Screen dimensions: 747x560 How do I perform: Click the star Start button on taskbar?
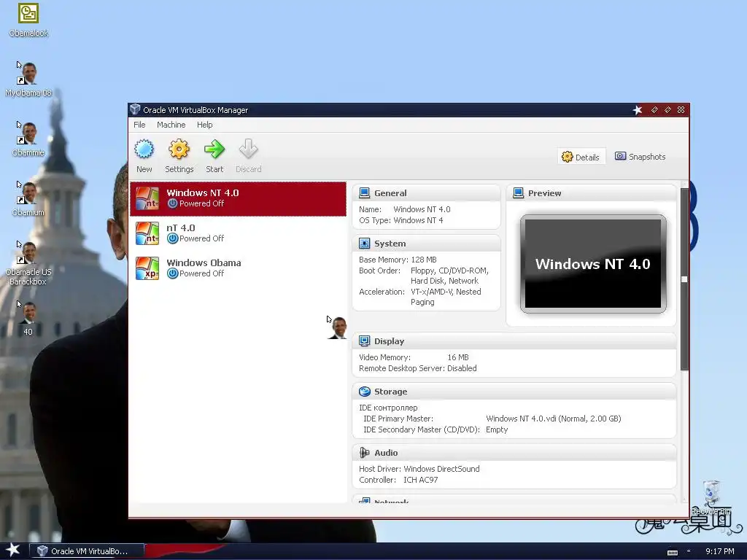[x=13, y=551]
